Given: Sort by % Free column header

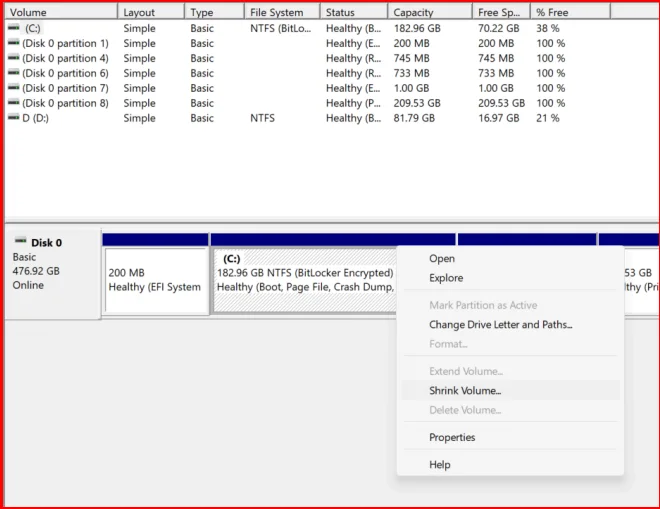Looking at the screenshot, I should 570,12.
